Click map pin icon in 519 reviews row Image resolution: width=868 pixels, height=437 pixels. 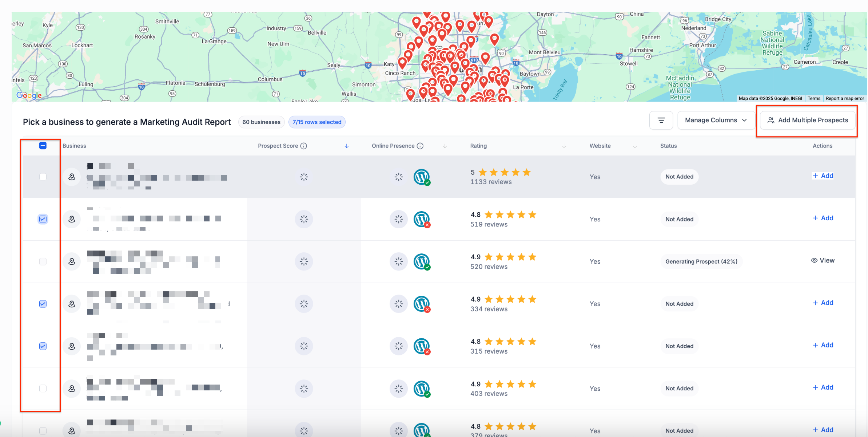72,219
